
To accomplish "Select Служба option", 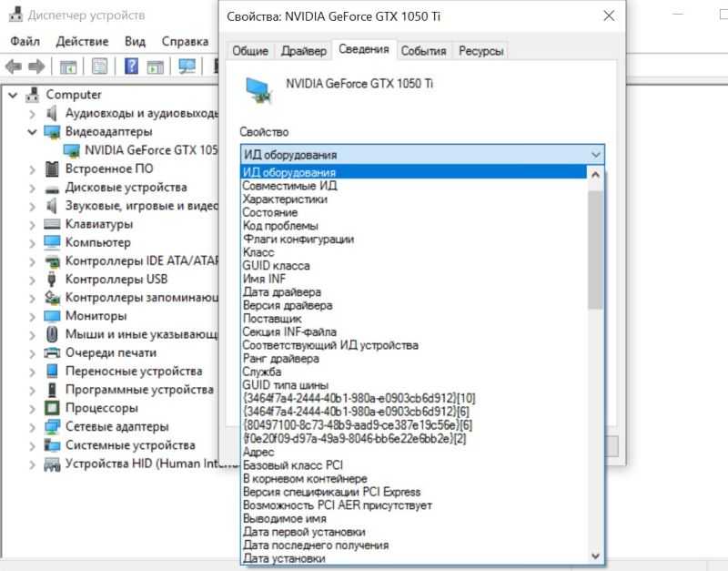I will 262,372.
